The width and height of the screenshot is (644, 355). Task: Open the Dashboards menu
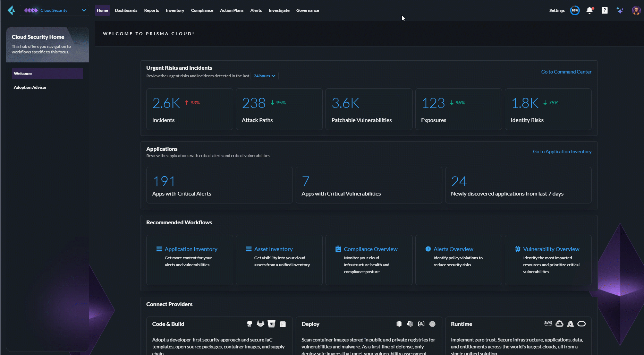click(126, 10)
